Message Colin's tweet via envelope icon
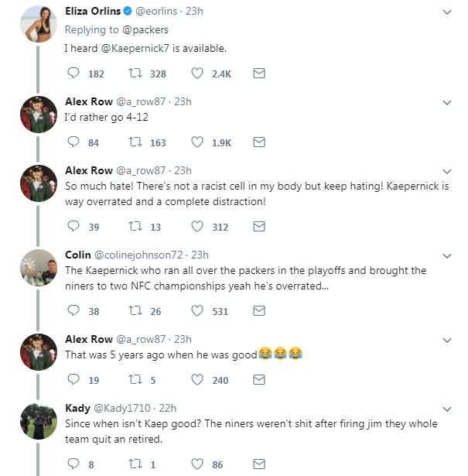The width and height of the screenshot is (468, 476). coord(260,311)
